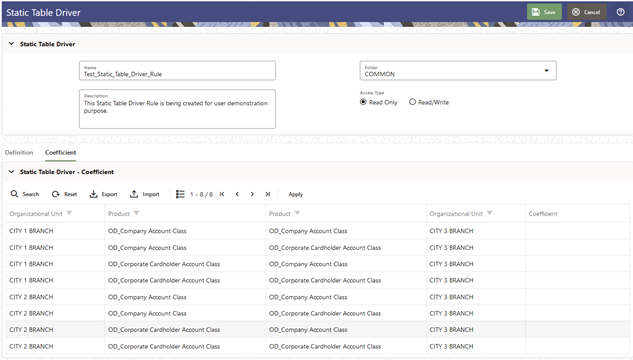Image resolution: width=633 pixels, height=360 pixels.
Task: Edit the Name input field
Action: pos(177,71)
